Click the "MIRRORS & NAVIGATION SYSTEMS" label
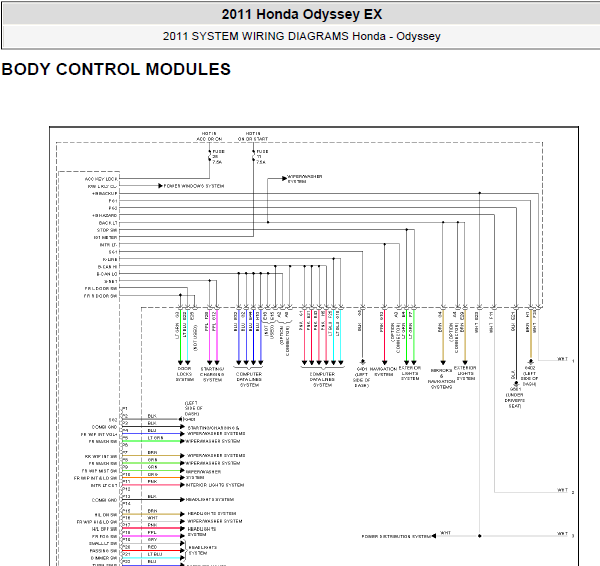Image resolution: width=600 pixels, height=566 pixels. point(441,379)
